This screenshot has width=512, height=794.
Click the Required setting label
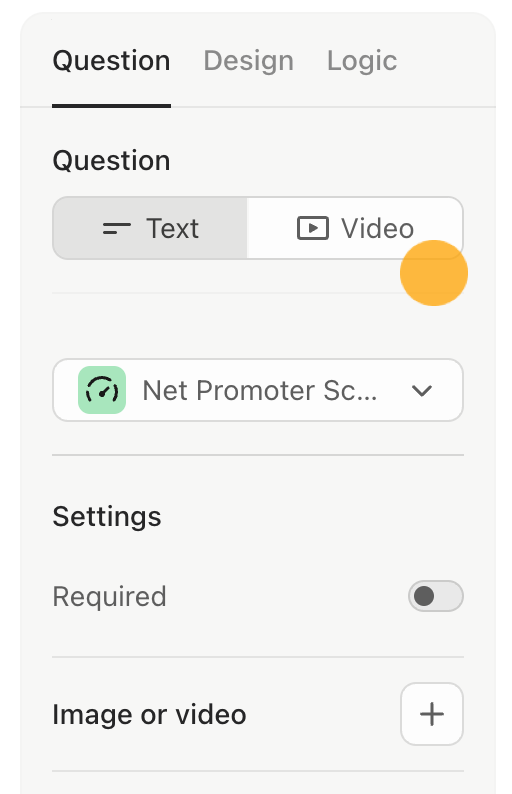pyautogui.click(x=109, y=596)
